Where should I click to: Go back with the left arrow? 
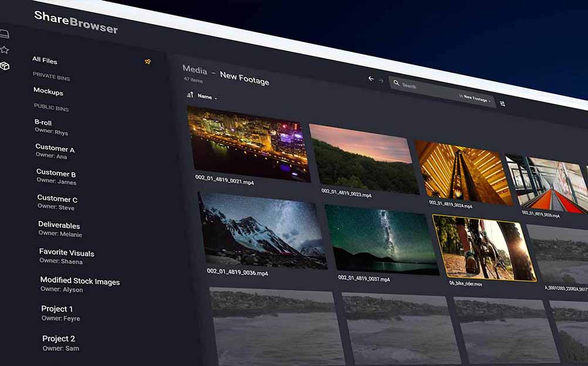371,79
